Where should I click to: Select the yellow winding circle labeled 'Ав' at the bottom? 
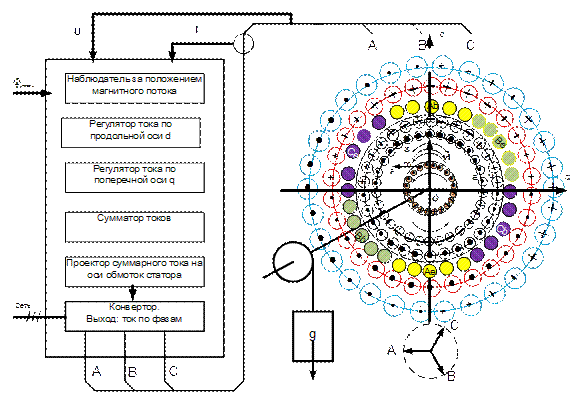tap(430, 271)
